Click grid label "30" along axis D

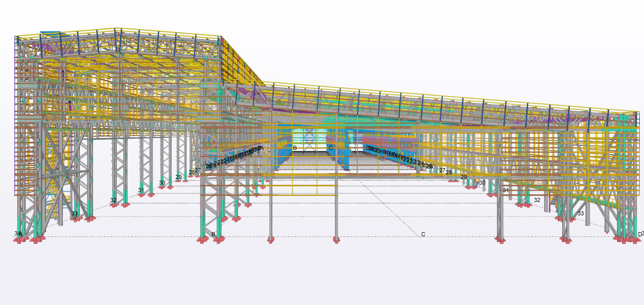482,183
